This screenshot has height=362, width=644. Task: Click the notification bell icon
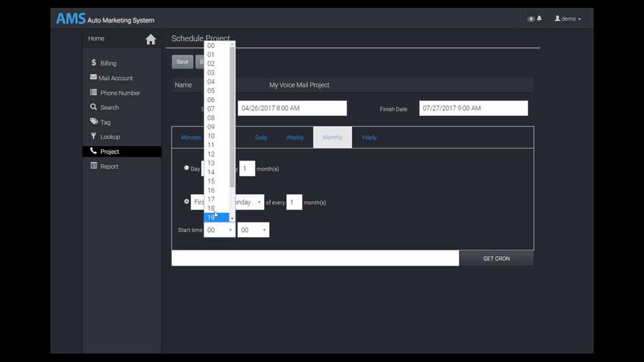point(539,19)
